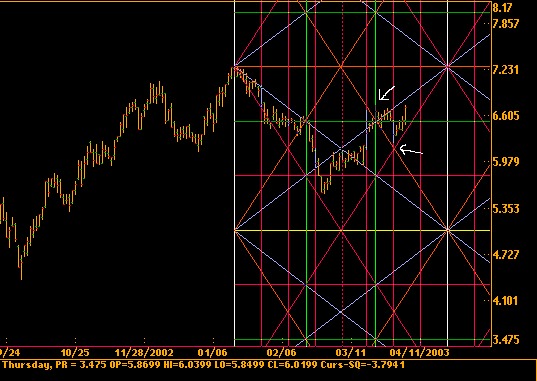The width and height of the screenshot is (537, 381).
Task: Click the 04/11/2003 date label
Action: (x=419, y=353)
